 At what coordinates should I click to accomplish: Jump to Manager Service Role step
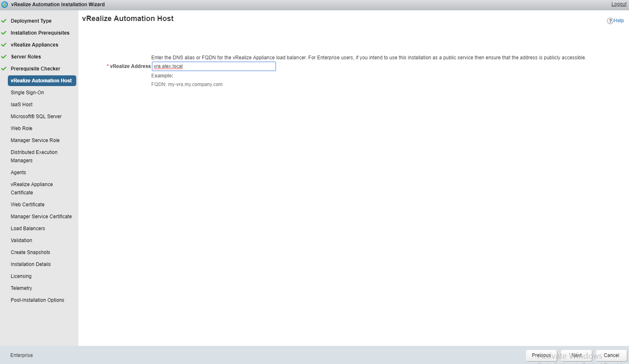(x=35, y=140)
